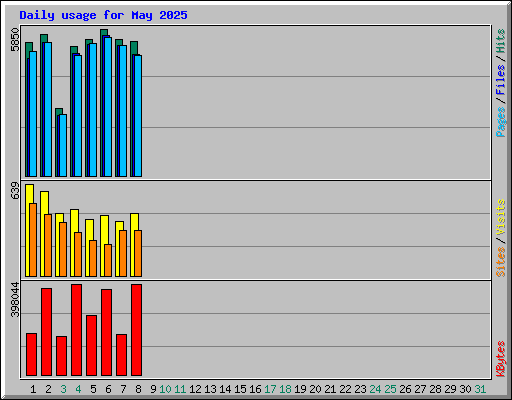Screen dimensions: 512x400
Task: Click day 6 on the x-axis
Action: point(108,389)
